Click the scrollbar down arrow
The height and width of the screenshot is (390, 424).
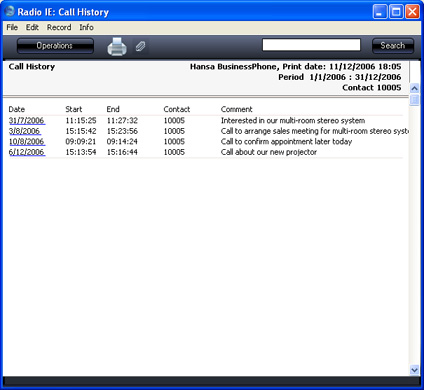pyautogui.click(x=414, y=370)
